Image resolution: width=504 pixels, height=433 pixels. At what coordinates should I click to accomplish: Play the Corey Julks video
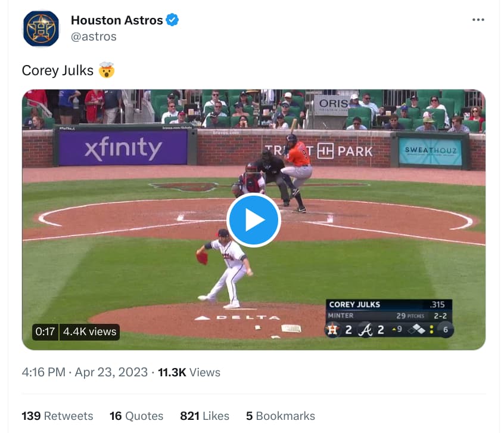pos(254,220)
